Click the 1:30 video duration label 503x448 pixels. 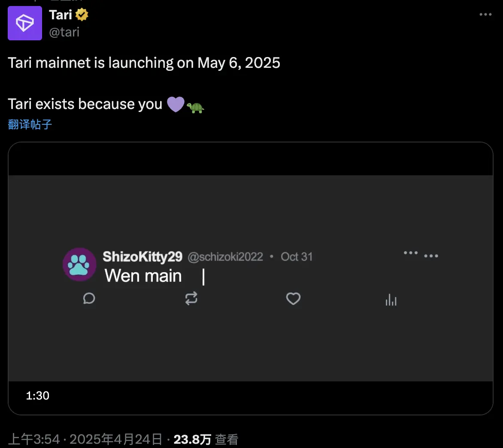[38, 396]
